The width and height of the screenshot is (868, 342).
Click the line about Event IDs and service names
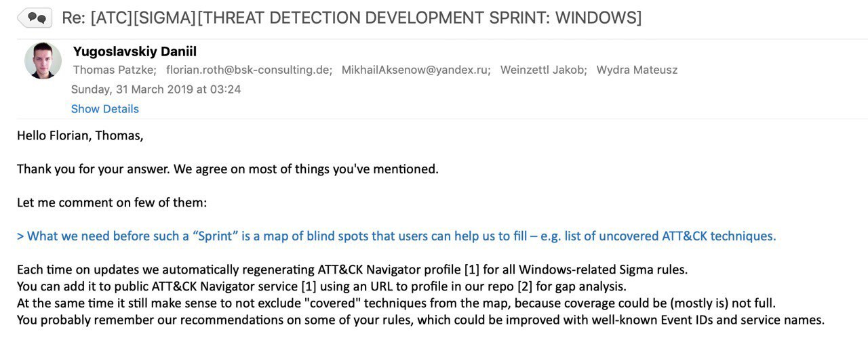pos(420,320)
